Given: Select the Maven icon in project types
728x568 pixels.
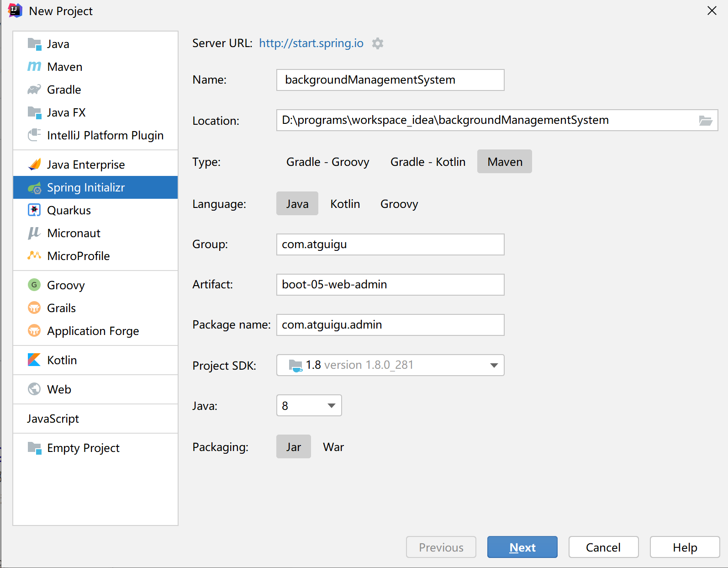Looking at the screenshot, I should [x=34, y=67].
